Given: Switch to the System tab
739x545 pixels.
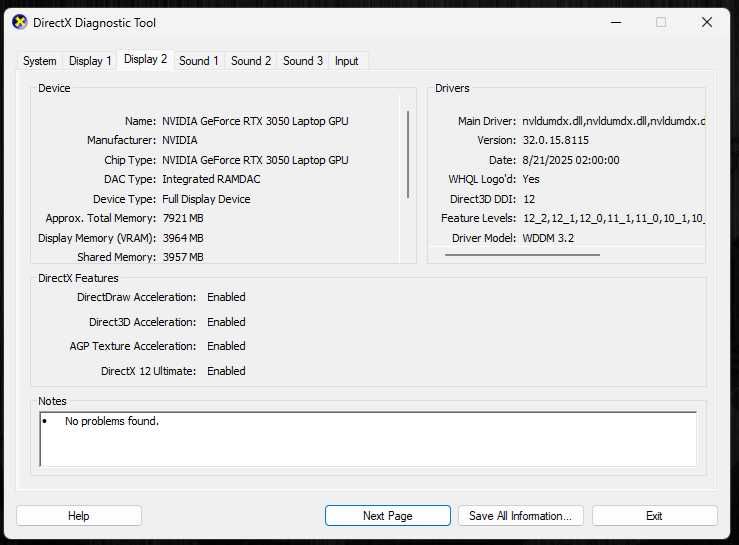Looking at the screenshot, I should click(40, 61).
